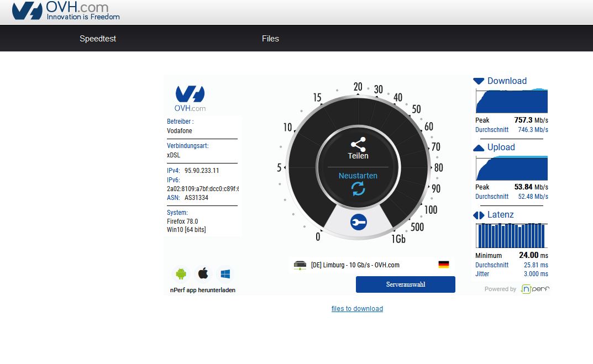The height and width of the screenshot is (364, 593).
Task: Click the nPerf app herunterladen label
Action: coord(203,290)
